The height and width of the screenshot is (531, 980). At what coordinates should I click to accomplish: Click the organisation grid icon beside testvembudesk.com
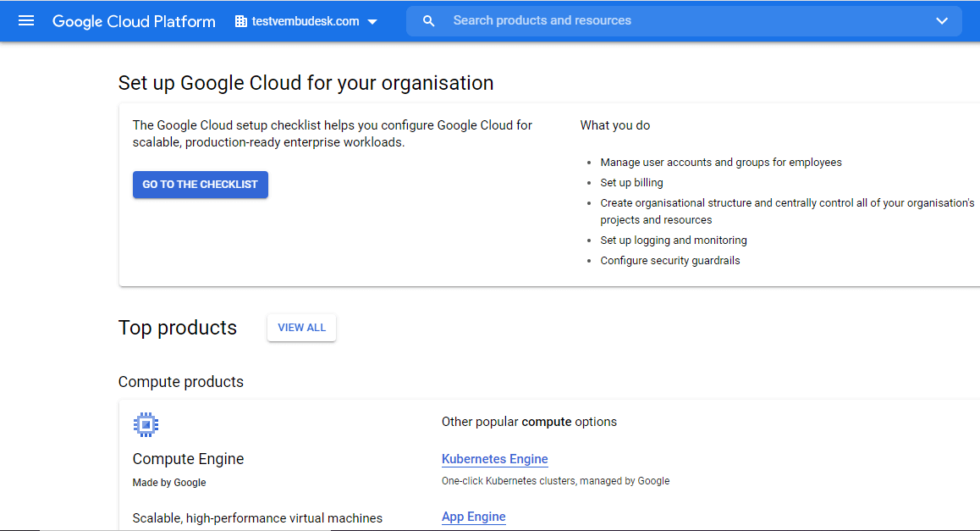(240, 21)
